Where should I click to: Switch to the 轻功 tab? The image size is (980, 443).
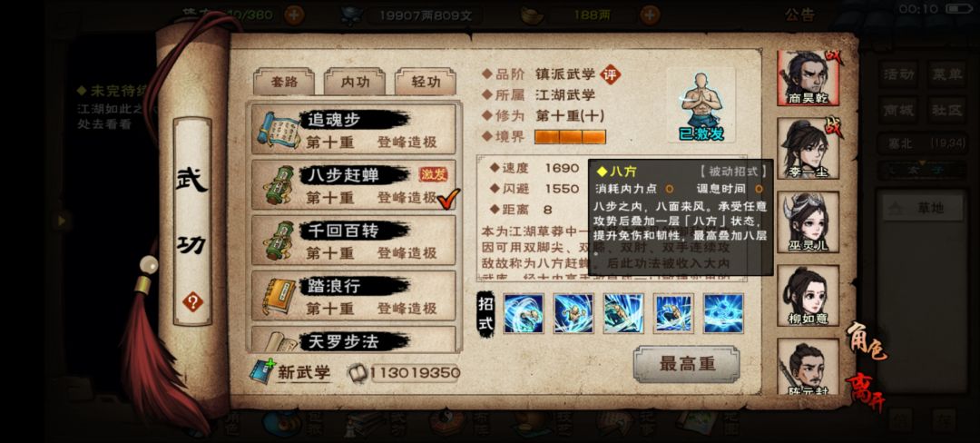tap(426, 82)
